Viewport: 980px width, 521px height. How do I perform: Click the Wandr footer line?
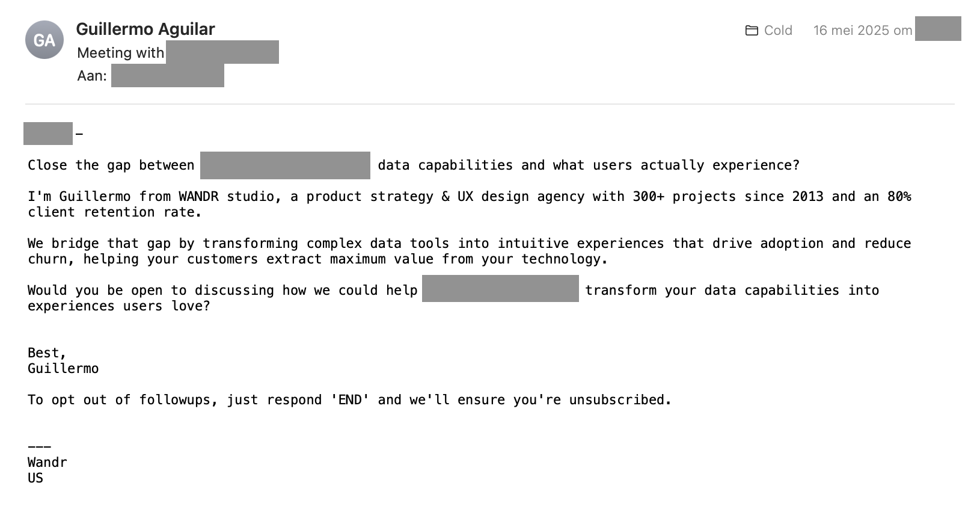click(x=47, y=463)
